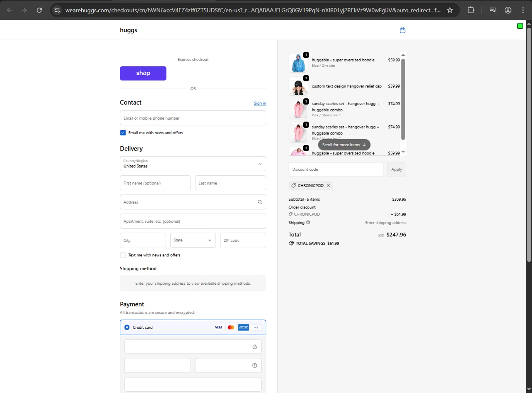
Task: Click the search icon in Address field
Action: [x=260, y=202]
